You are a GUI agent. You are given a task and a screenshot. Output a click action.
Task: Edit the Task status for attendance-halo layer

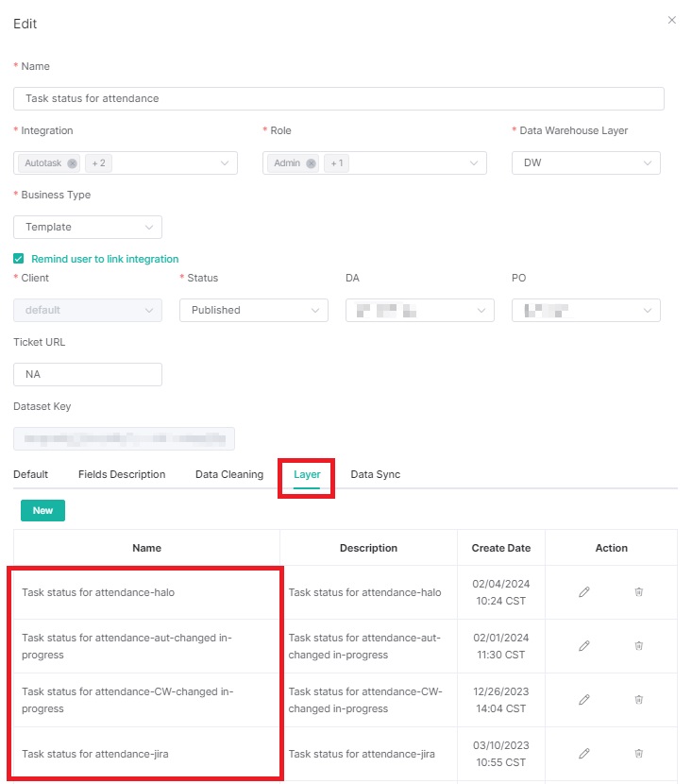click(x=583, y=591)
